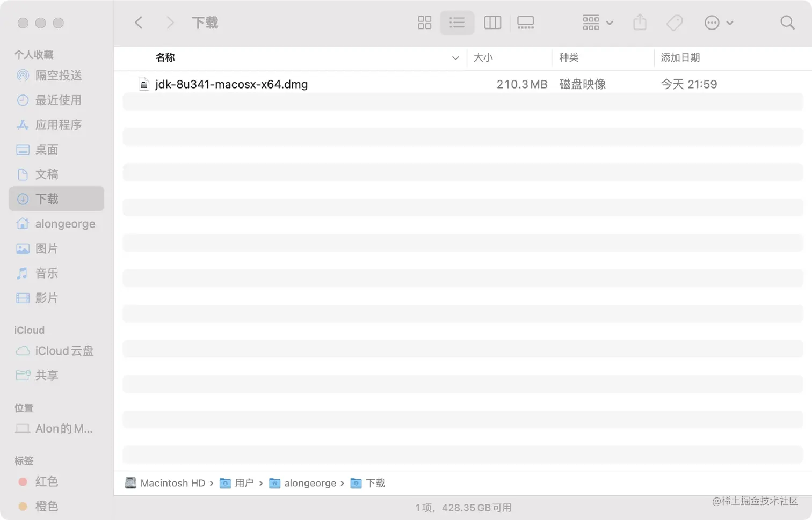Click the 磁盘映像 kind cell
The width and height of the screenshot is (812, 520).
point(582,84)
